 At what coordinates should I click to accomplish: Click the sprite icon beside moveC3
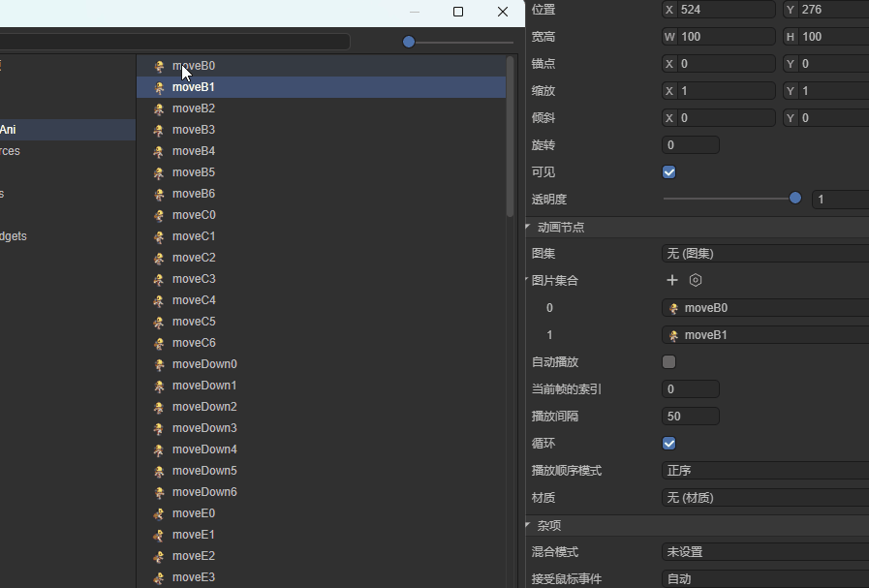pyautogui.click(x=159, y=279)
